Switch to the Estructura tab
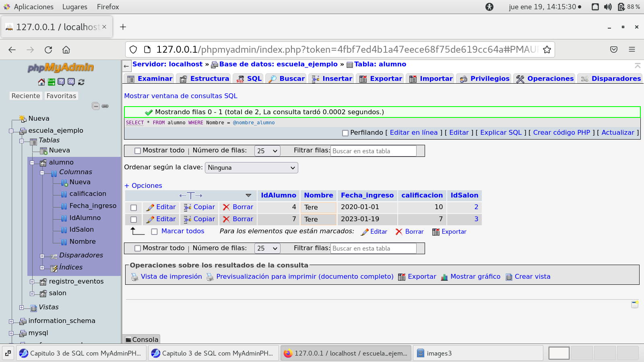Image resolution: width=644 pixels, height=362 pixels. click(x=205, y=79)
